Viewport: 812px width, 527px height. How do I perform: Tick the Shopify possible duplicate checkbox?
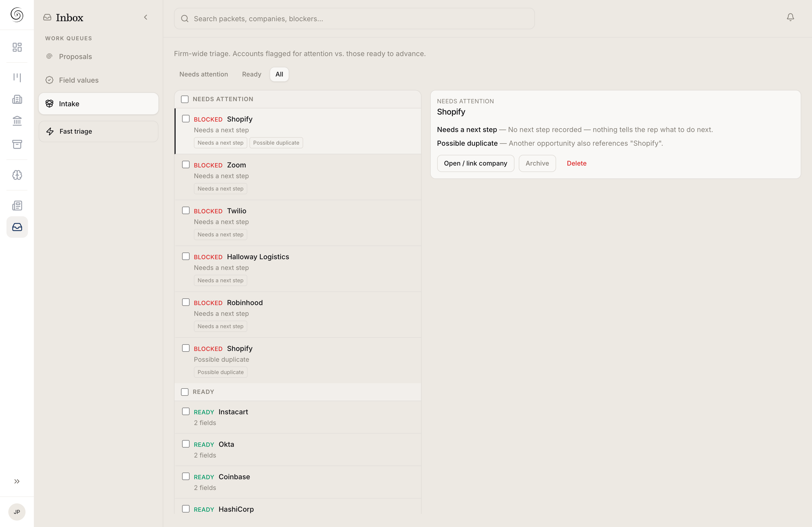pos(186,348)
